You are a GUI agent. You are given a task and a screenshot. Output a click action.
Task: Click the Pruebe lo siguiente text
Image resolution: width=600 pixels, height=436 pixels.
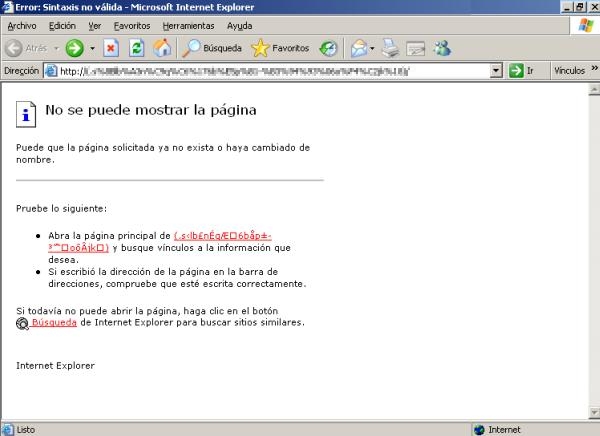click(62, 209)
